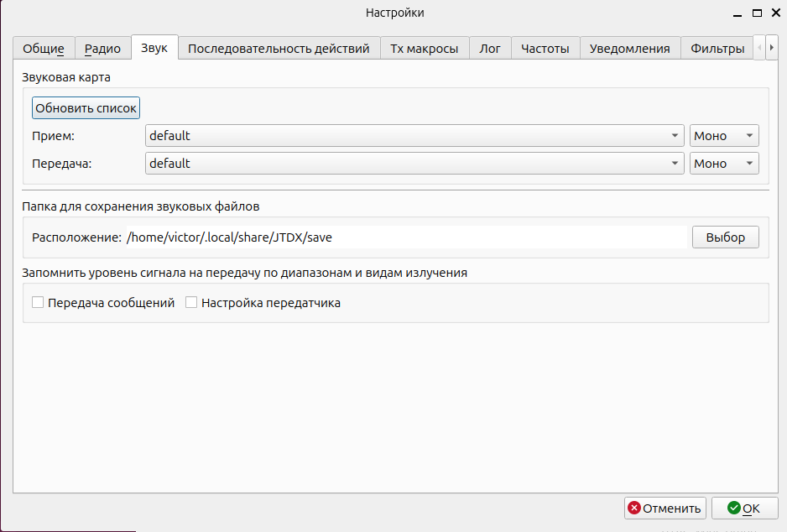This screenshot has height=532, width=787.
Task: Click the Выбор folder button
Action: (725, 237)
